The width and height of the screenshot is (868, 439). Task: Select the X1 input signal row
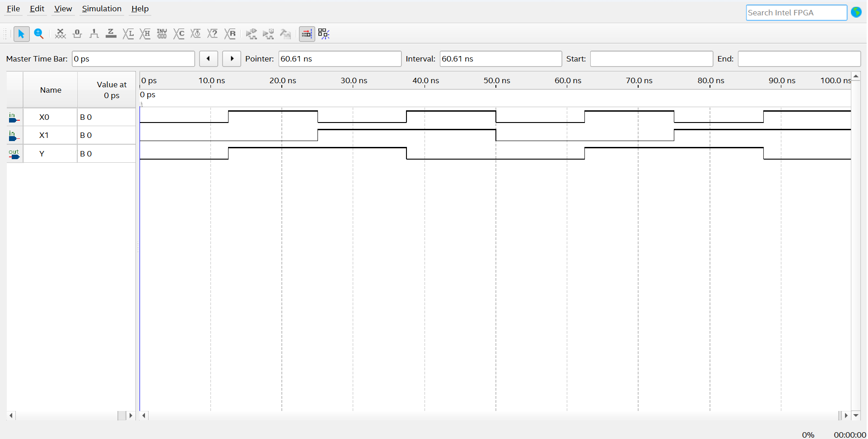click(x=44, y=135)
